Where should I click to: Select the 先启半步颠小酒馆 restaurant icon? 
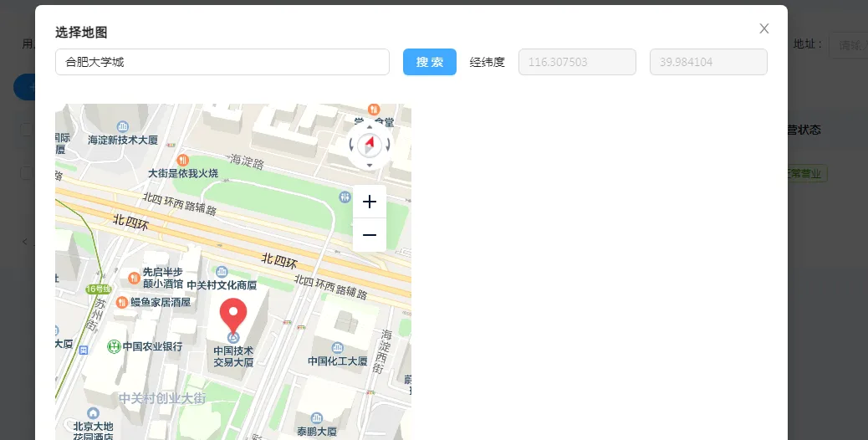click(134, 278)
